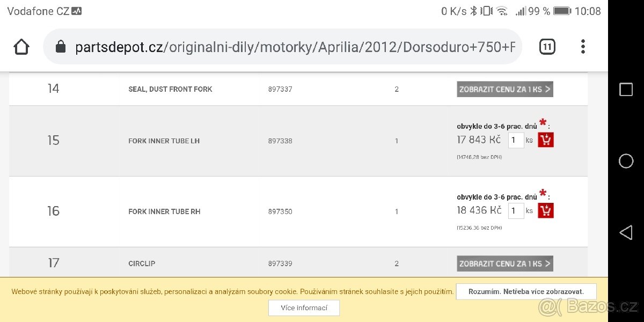
Task: Open part number 897338 details
Action: pyautogui.click(x=280, y=141)
